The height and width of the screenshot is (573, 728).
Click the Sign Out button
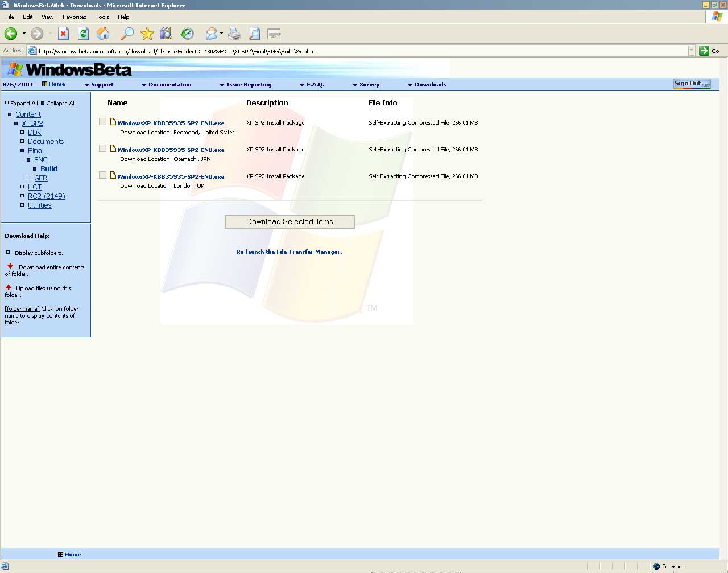692,84
